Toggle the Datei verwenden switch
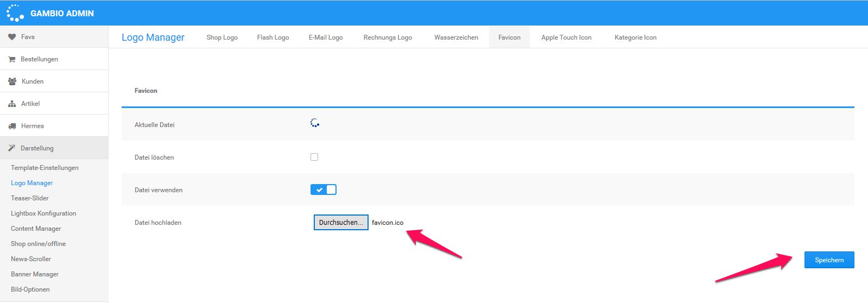 click(x=324, y=190)
